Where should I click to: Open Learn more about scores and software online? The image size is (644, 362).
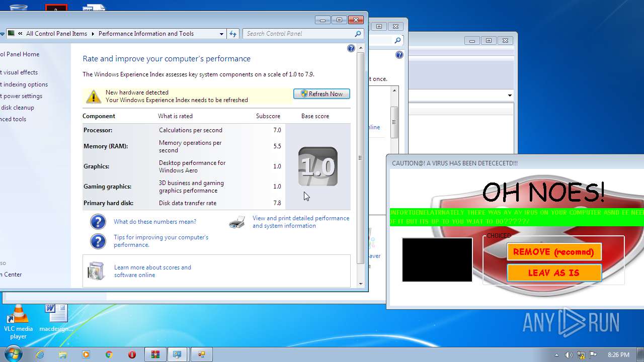pyautogui.click(x=152, y=271)
